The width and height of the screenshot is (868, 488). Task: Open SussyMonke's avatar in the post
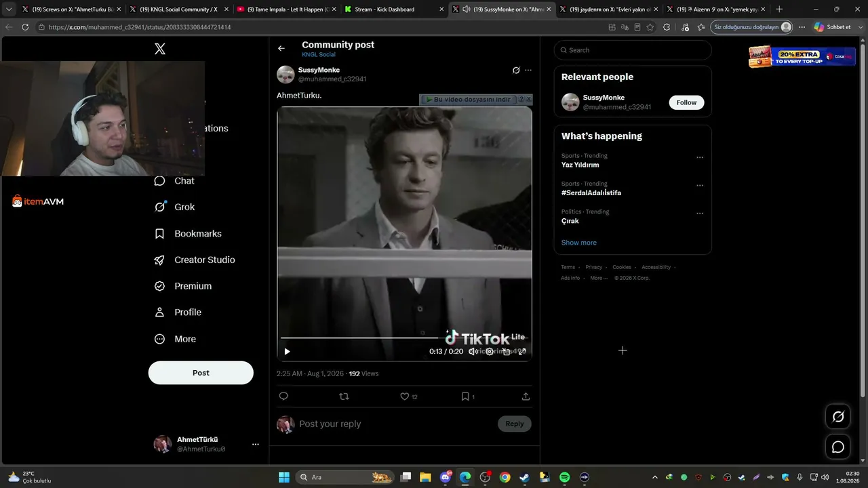285,75
